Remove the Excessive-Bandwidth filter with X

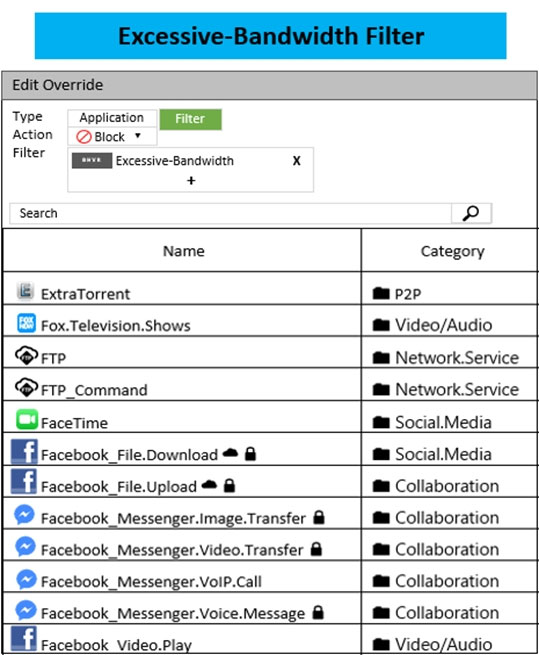click(297, 161)
